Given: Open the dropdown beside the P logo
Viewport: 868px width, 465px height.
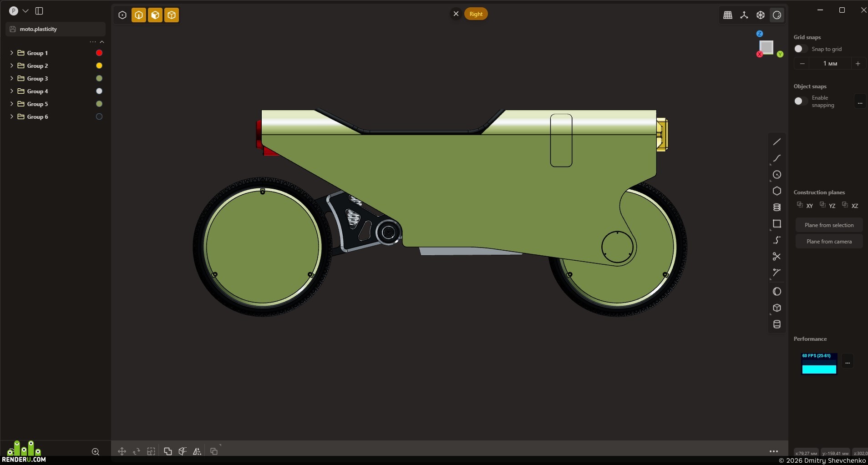Looking at the screenshot, I should click(25, 11).
